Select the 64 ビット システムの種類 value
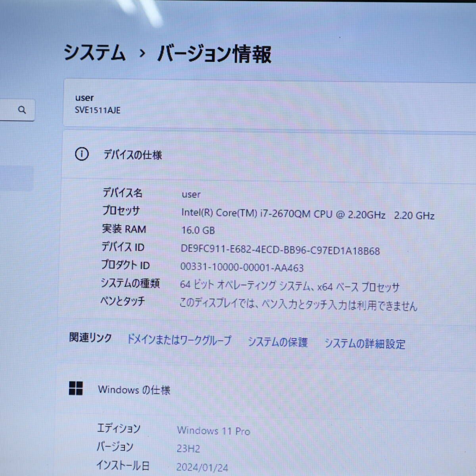Screen dimensions: 476x476 pos(290,286)
